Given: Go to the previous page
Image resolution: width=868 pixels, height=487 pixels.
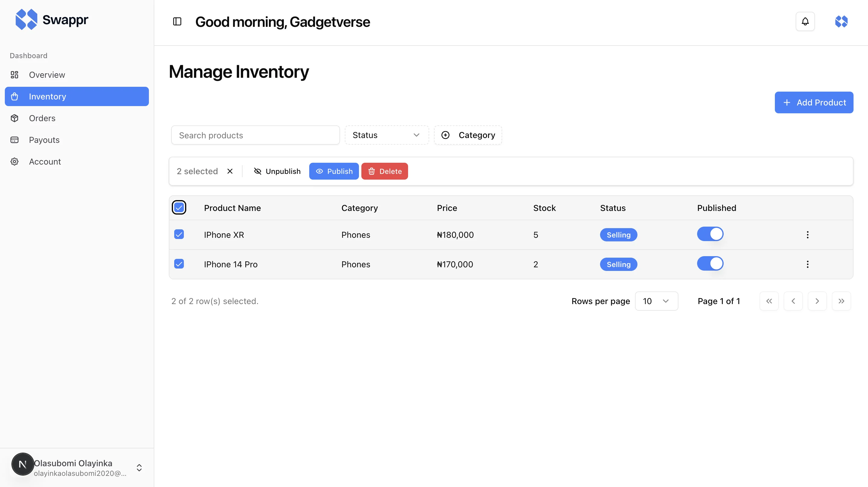Looking at the screenshot, I should point(793,301).
